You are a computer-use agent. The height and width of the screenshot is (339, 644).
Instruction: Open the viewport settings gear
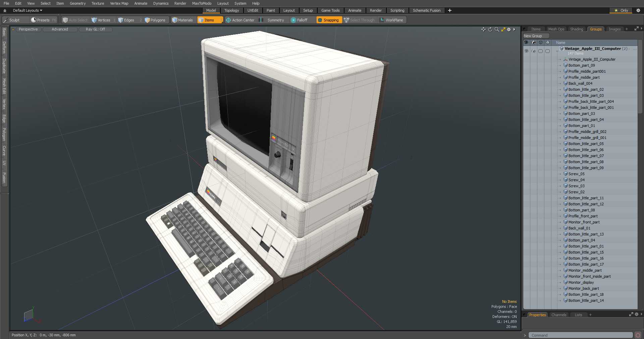tap(509, 29)
